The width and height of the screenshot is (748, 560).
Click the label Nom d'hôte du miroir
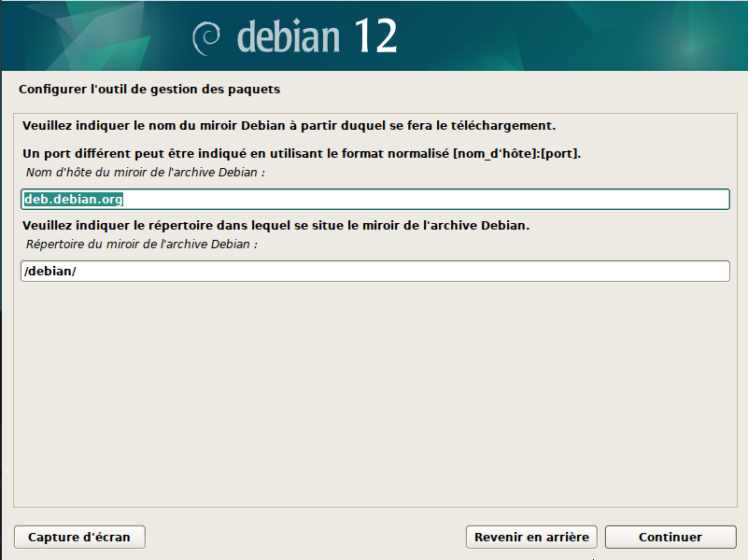(x=146, y=173)
